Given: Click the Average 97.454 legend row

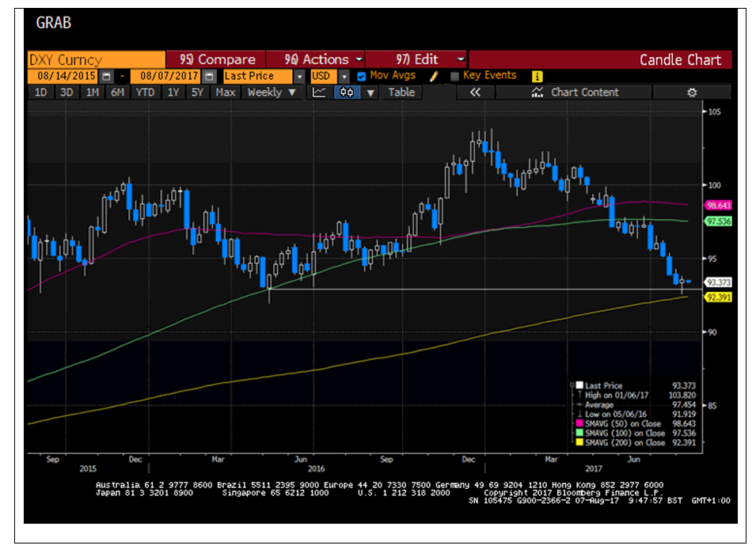Looking at the screenshot, I should coord(636,404).
